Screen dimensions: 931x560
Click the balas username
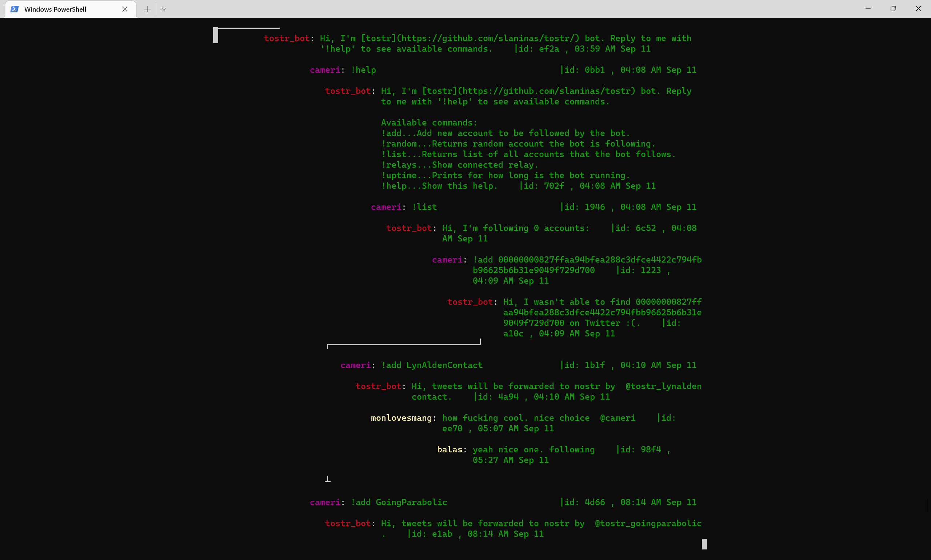pos(449,450)
